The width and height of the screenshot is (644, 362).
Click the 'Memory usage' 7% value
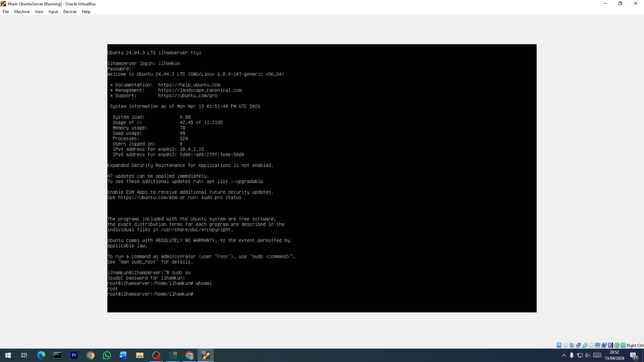click(182, 128)
